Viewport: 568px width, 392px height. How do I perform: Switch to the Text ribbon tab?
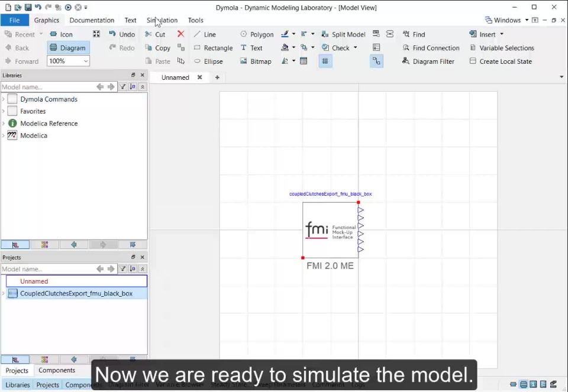(x=130, y=20)
